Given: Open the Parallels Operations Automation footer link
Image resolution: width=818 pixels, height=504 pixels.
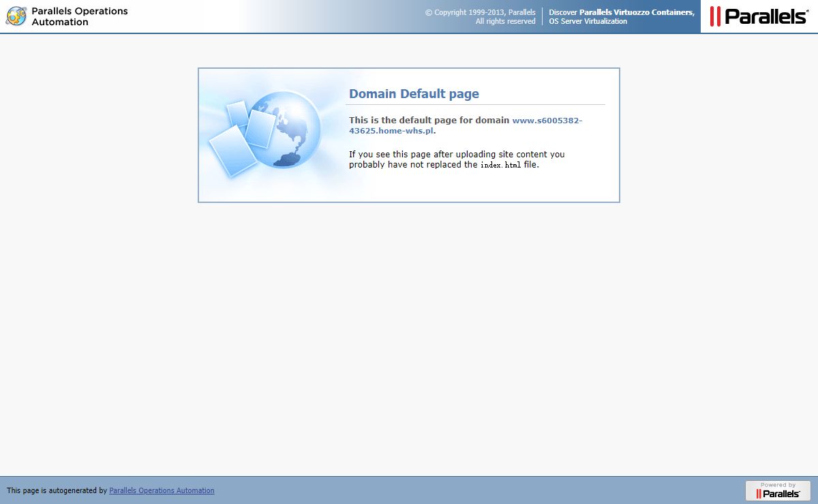Looking at the screenshot, I should click(x=162, y=490).
